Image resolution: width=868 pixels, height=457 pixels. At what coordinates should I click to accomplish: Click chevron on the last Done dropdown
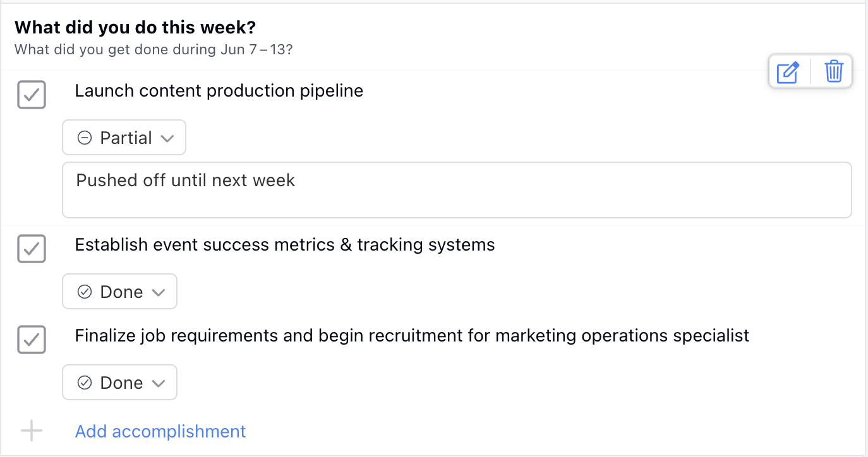click(159, 383)
